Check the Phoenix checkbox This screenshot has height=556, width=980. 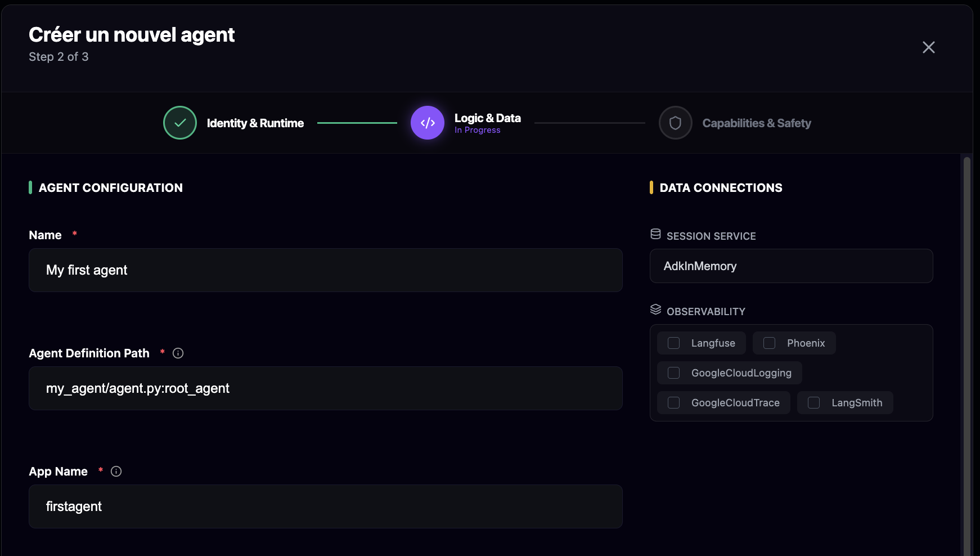(x=768, y=343)
